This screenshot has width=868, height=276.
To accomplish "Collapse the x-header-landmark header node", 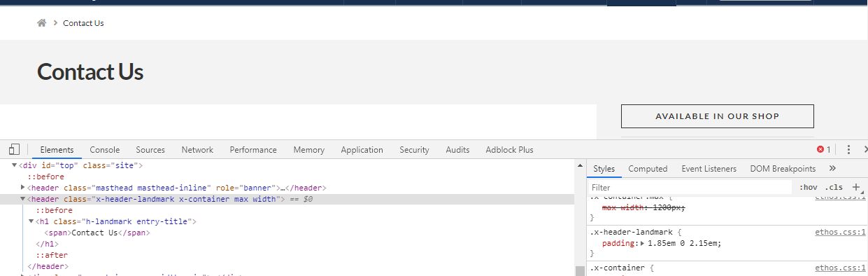I will (23, 199).
